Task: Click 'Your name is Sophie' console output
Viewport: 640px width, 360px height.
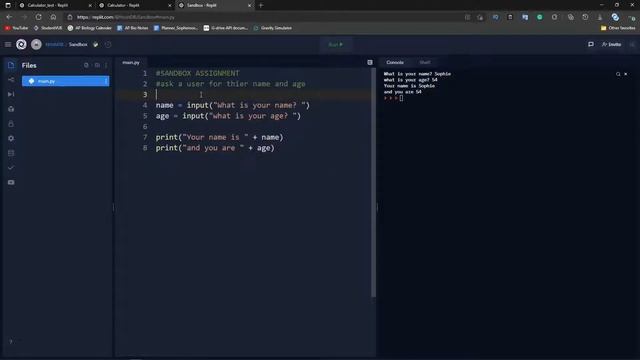Action: tap(409, 86)
